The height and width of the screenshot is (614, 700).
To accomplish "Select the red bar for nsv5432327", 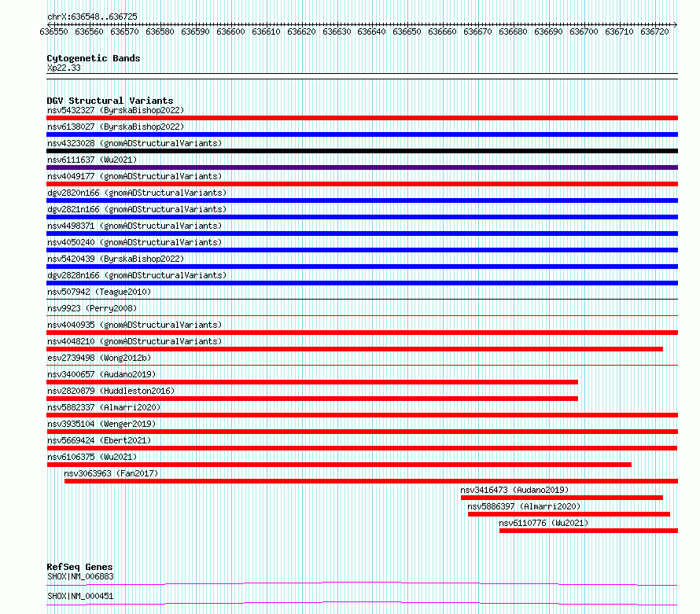I will pyautogui.click(x=362, y=118).
